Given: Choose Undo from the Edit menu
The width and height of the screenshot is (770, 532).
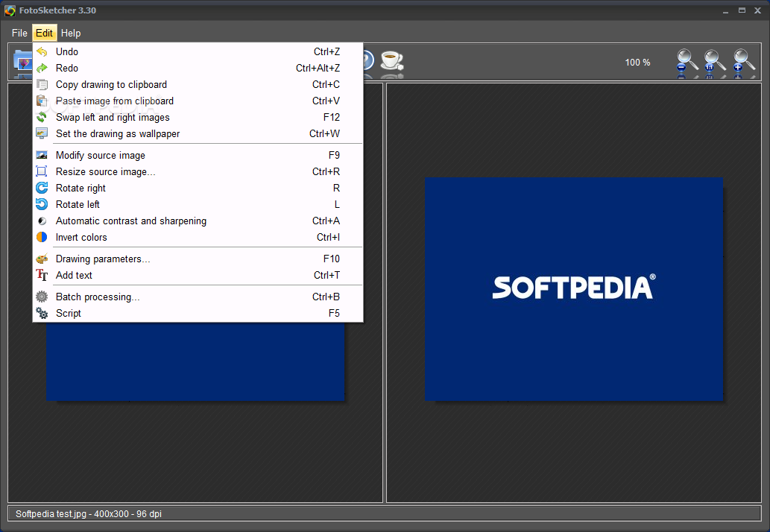Looking at the screenshot, I should tap(198, 51).
